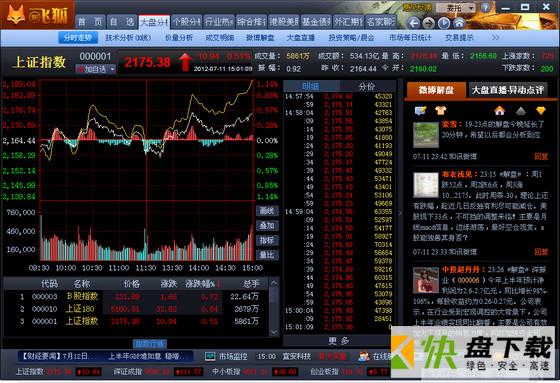The image size is (560, 383).
Task: Click the 画线 chart button
Action: pos(267,211)
